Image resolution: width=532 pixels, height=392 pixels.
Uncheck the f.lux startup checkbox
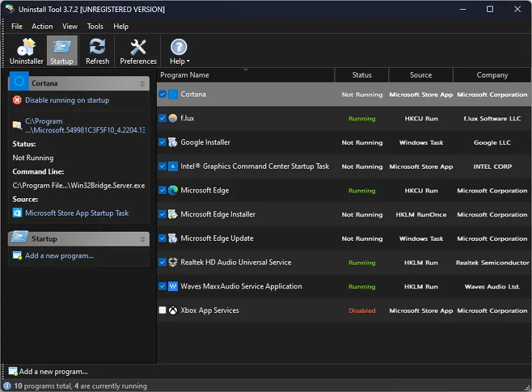(162, 118)
